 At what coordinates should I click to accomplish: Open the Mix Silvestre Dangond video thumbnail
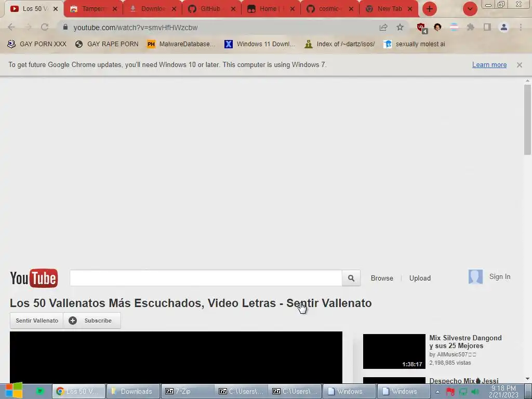coord(394,351)
